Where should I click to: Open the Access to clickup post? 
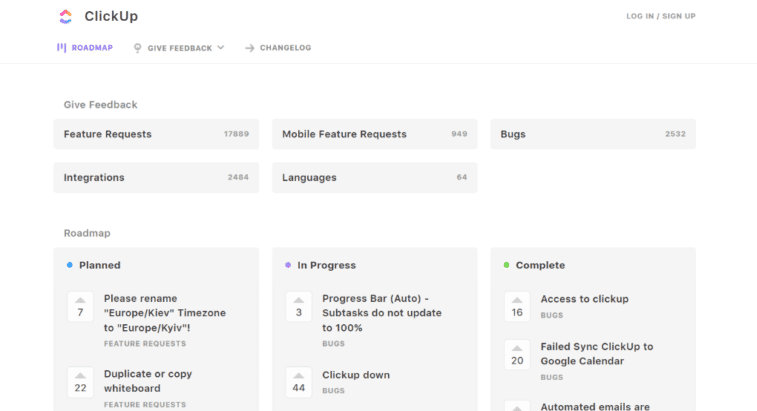[x=584, y=299]
